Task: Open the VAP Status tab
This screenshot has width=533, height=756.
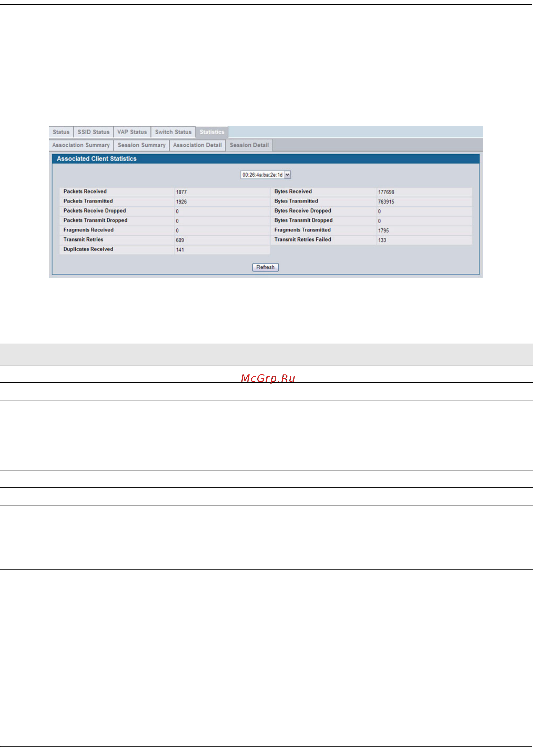Action: 132,132
